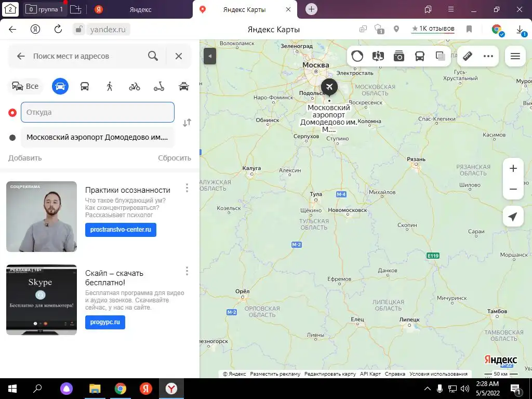Viewport: 532px width, 399px height.
Task: Collapse the side panel arrow
Action: [210, 56]
